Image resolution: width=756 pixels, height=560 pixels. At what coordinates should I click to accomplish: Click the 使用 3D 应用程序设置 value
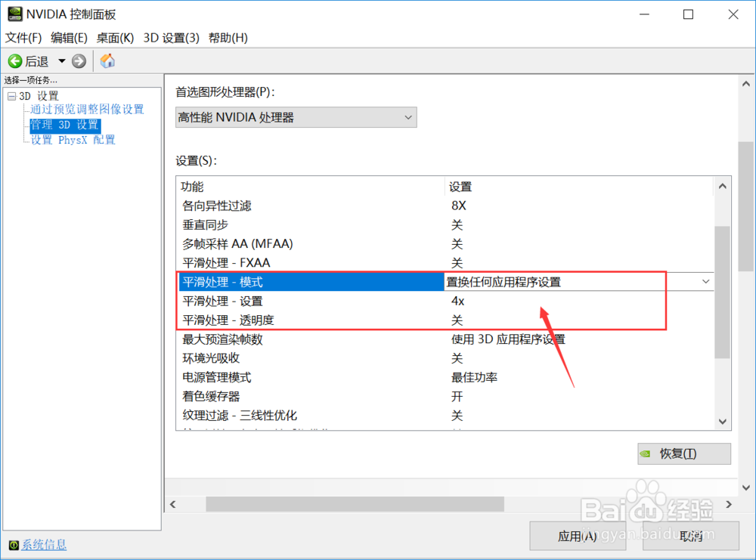tap(508, 339)
